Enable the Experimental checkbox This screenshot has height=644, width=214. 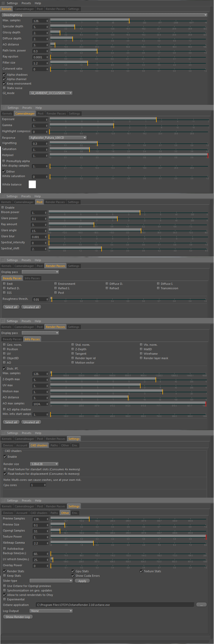click(x=4, y=599)
